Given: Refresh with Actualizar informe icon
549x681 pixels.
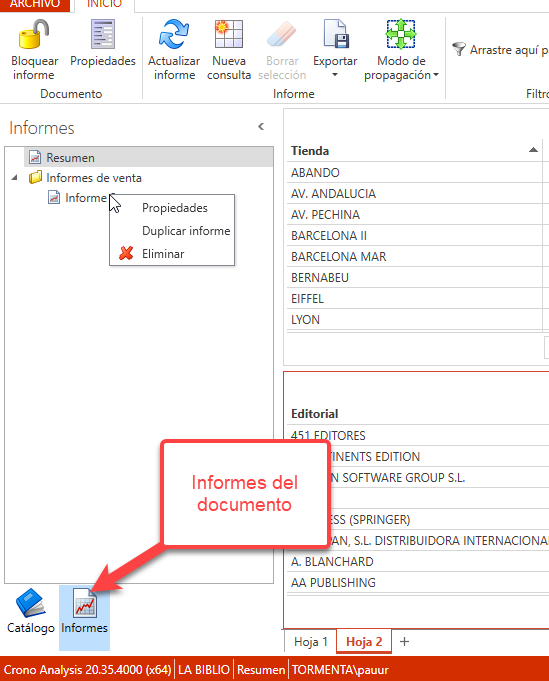Looking at the screenshot, I should [x=174, y=34].
